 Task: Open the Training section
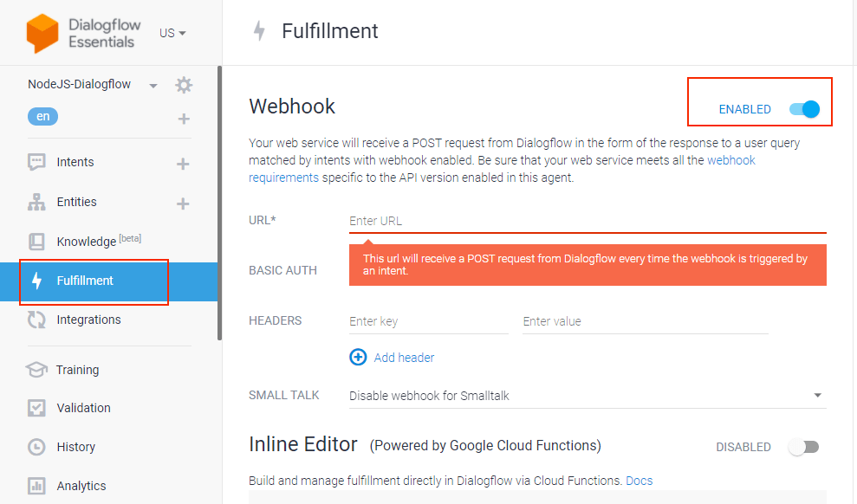(78, 370)
